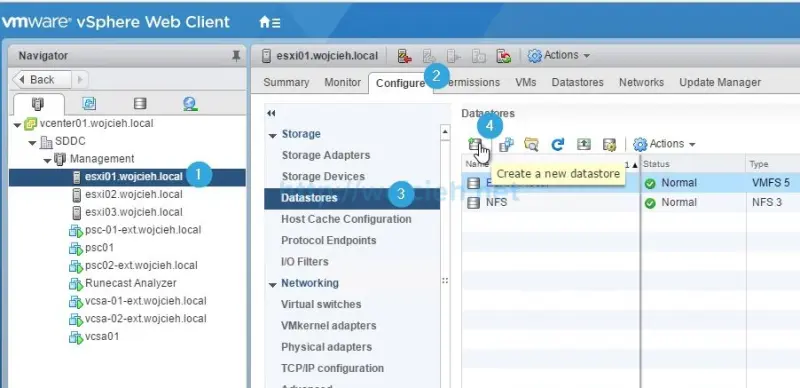Open Physical adapters settings
This screenshot has width=800, height=388.
click(326, 347)
